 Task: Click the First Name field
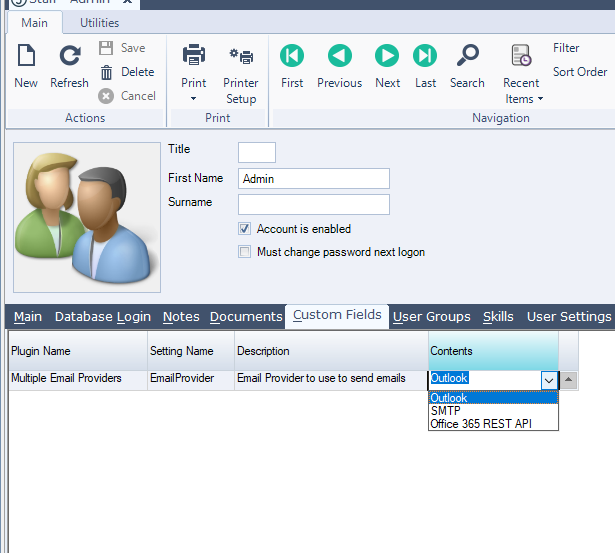pyautogui.click(x=314, y=178)
